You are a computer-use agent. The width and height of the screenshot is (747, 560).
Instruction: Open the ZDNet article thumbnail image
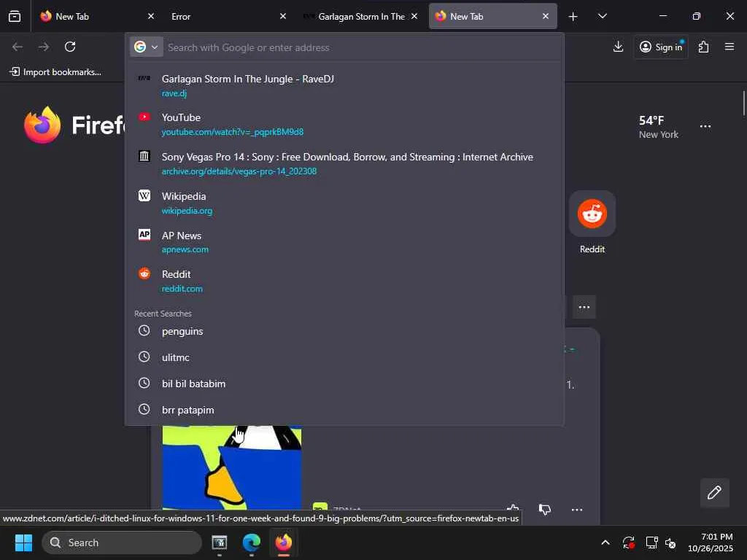(x=231, y=467)
